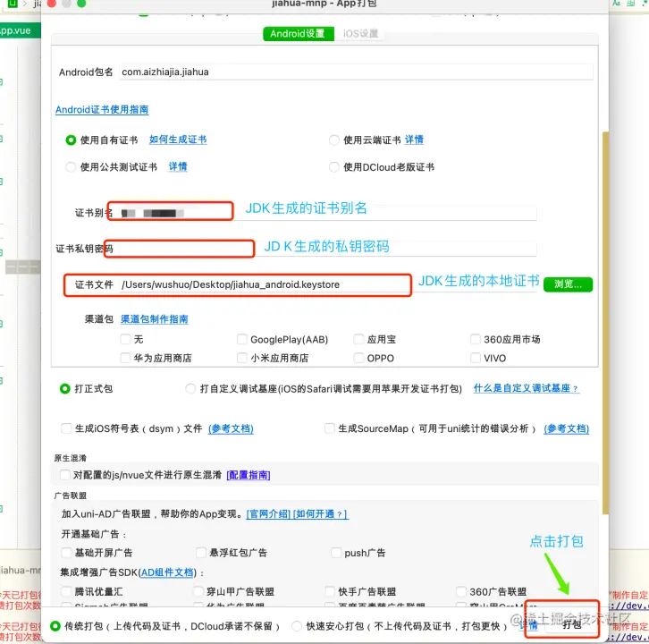Viewport: 649px width, 644px height.
Task: Click the dialog's vertical scrollbar
Action: [x=605, y=323]
